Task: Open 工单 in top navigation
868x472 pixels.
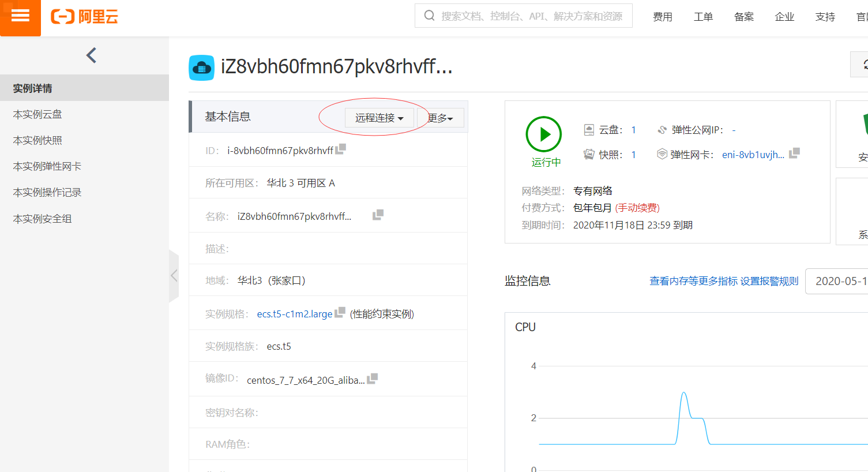Action: pyautogui.click(x=703, y=17)
